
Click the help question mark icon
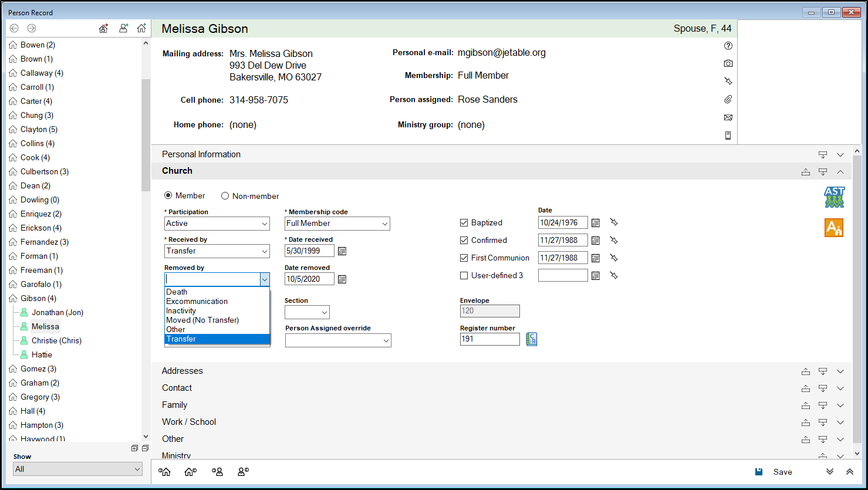coord(728,46)
